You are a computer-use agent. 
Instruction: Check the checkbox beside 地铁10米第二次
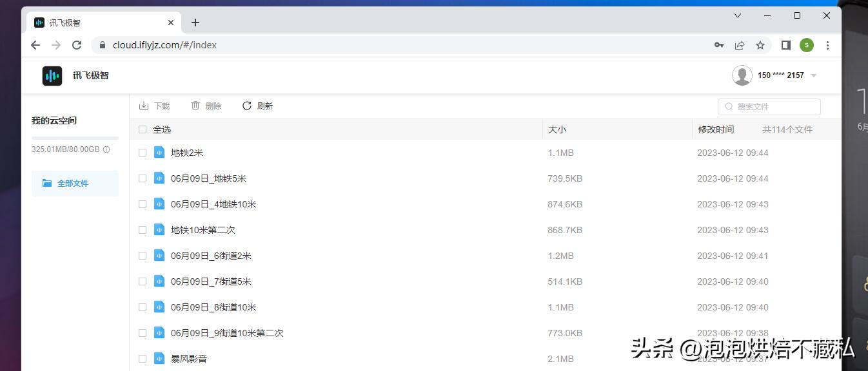pos(142,230)
